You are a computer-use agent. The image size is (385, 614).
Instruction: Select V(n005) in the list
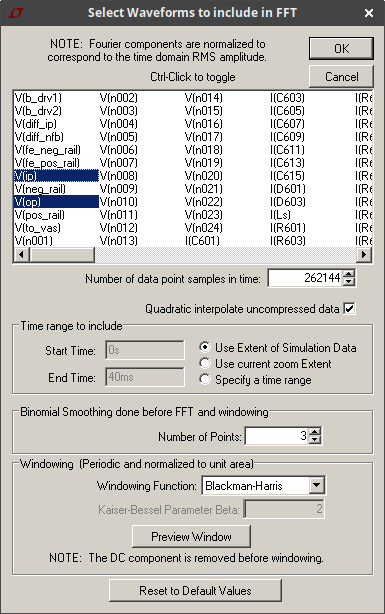pyautogui.click(x=119, y=137)
